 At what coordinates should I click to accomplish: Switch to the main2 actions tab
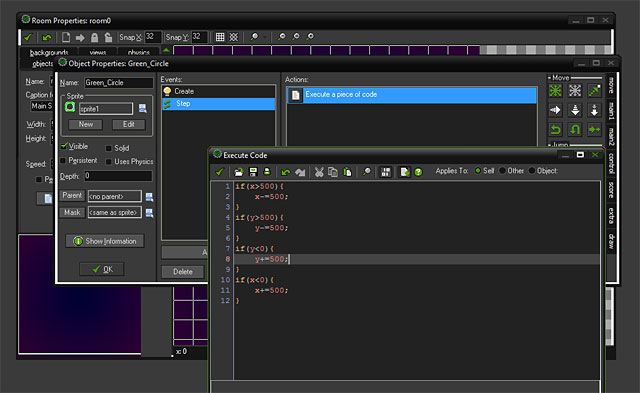(x=611, y=136)
